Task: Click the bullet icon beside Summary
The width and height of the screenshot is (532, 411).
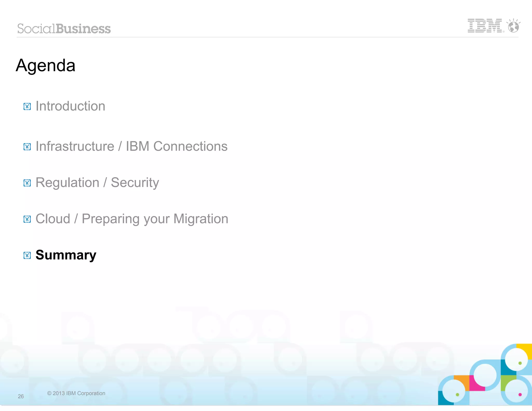Action: 27,255
